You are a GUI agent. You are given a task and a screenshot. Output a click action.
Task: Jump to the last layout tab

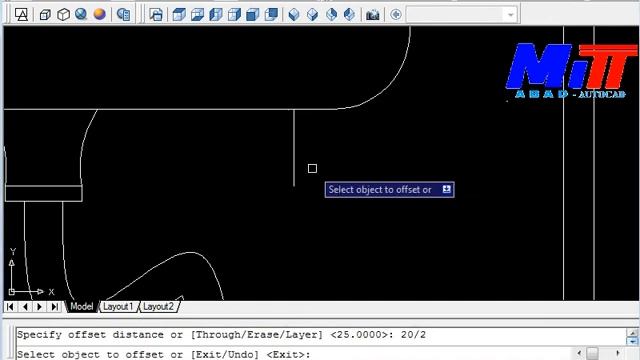(x=54, y=307)
